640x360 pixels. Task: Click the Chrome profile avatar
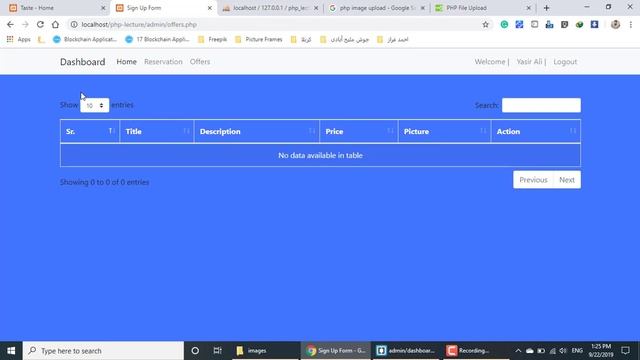tap(616, 24)
